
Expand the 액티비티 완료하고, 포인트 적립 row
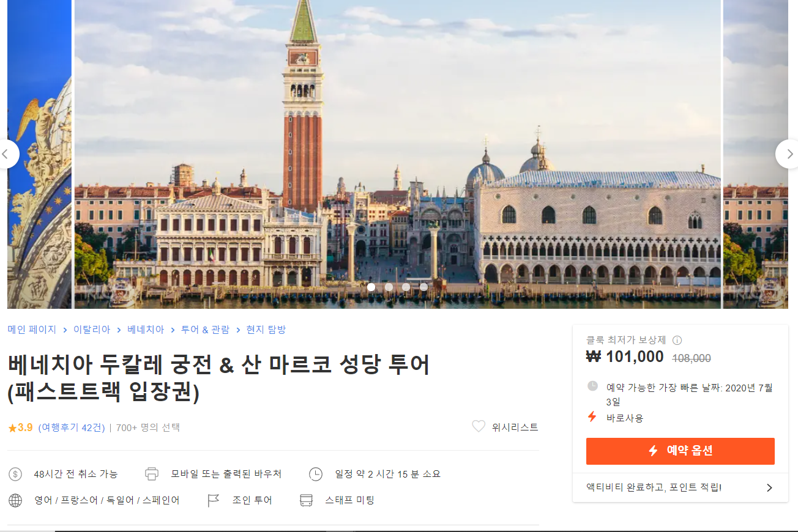680,487
